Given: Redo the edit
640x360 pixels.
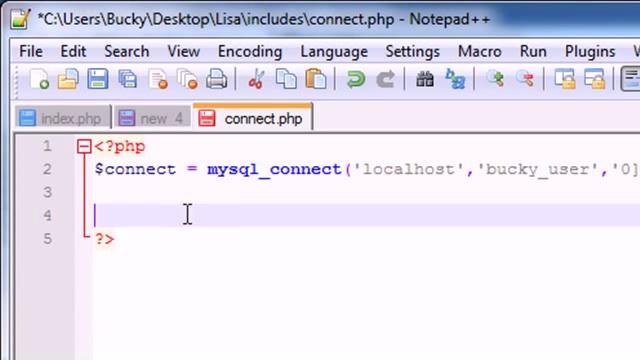Looking at the screenshot, I should coord(385,79).
